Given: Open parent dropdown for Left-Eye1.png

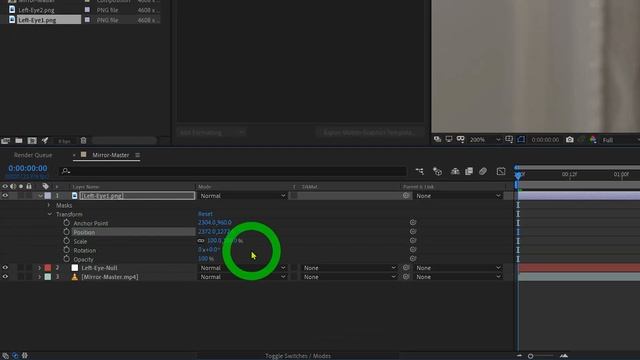Looking at the screenshot, I should coord(458,196).
